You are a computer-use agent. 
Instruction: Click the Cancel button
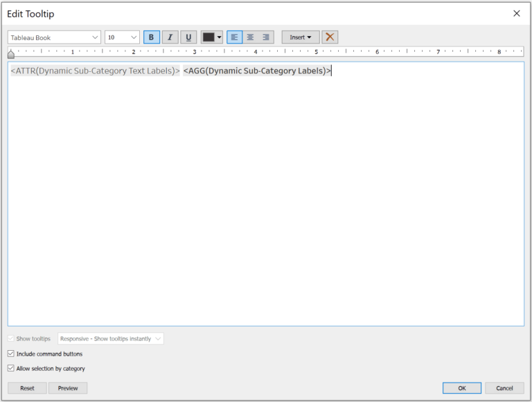coord(504,388)
